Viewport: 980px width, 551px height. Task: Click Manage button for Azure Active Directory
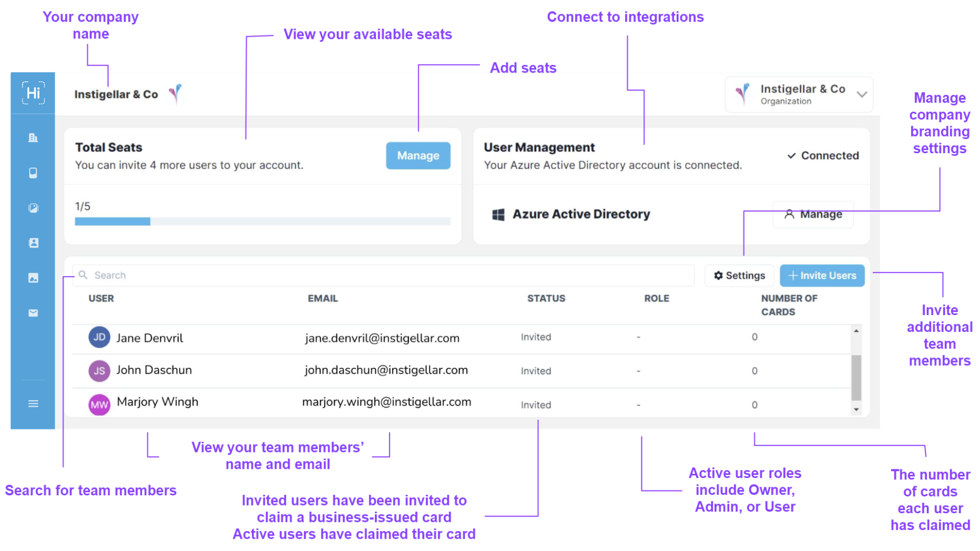point(813,214)
